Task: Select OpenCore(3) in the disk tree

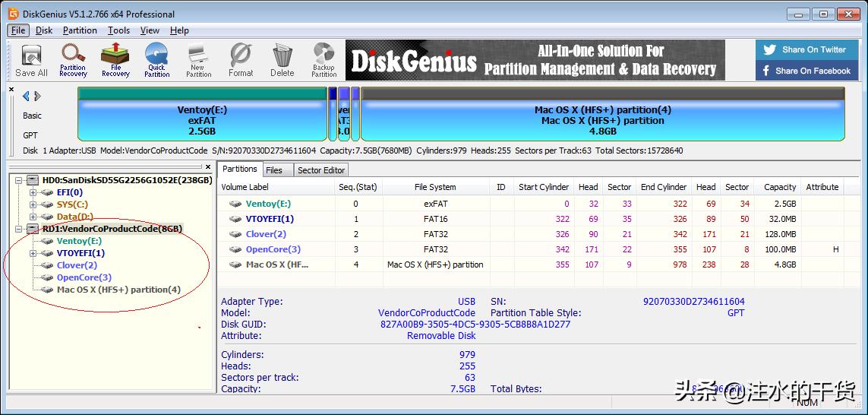Action: (x=84, y=277)
